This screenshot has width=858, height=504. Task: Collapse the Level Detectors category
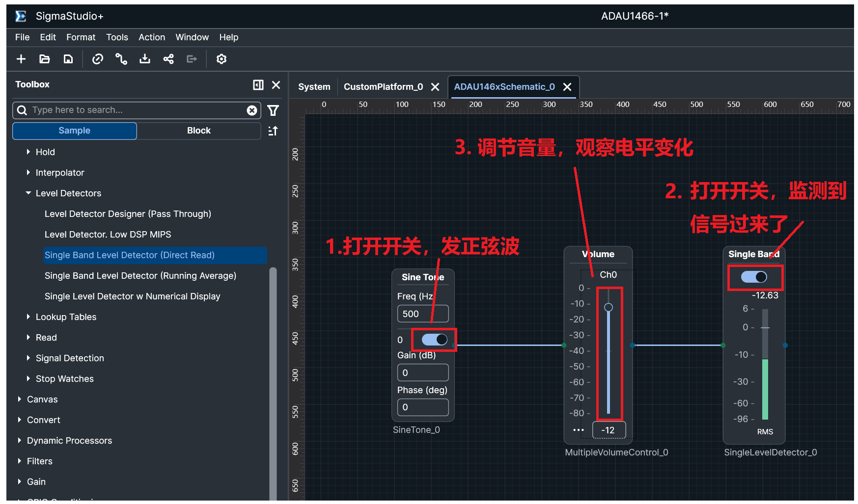coord(28,193)
